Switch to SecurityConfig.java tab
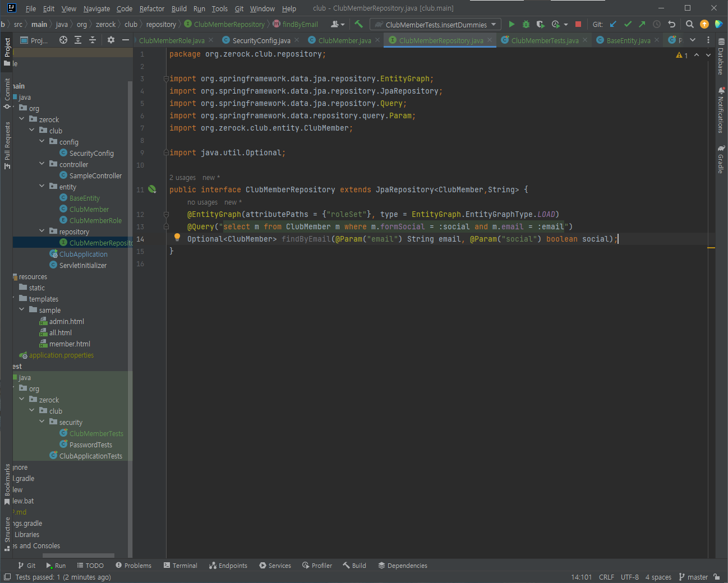Image resolution: width=728 pixels, height=583 pixels. pyautogui.click(x=261, y=40)
